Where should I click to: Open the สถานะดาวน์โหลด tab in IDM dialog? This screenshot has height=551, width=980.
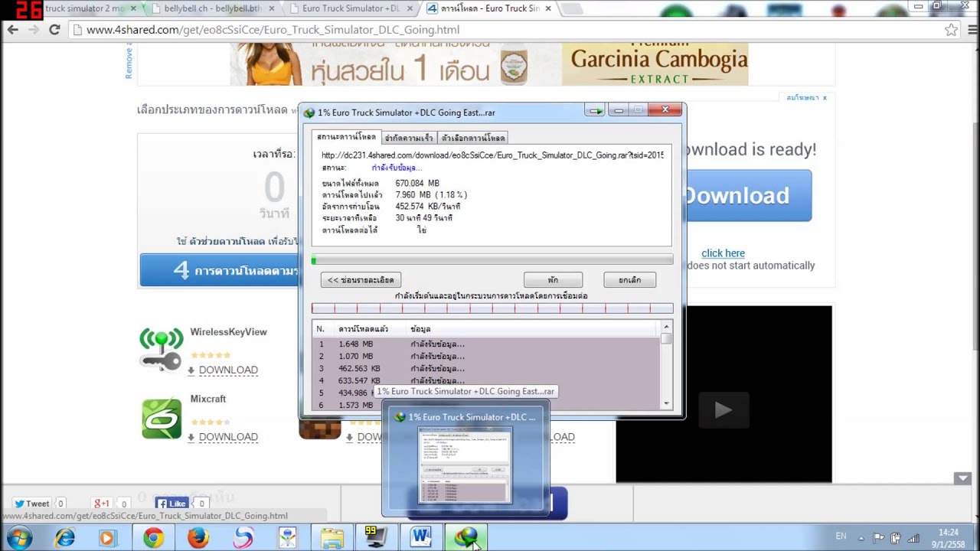[346, 137]
